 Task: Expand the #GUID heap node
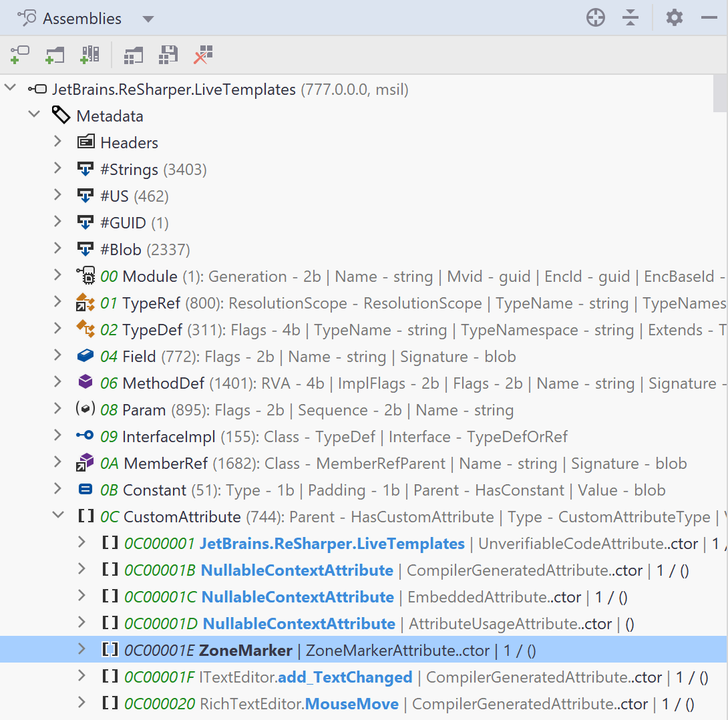58,222
